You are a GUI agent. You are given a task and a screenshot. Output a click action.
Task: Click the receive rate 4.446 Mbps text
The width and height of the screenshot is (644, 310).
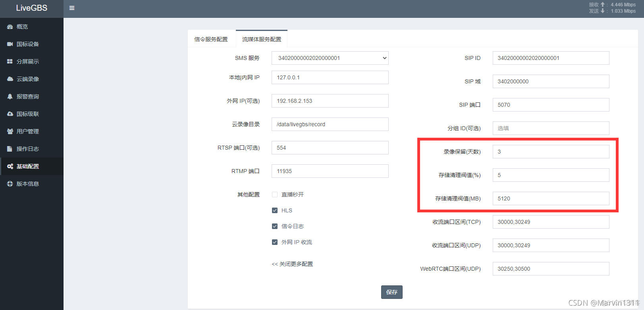pyautogui.click(x=623, y=5)
